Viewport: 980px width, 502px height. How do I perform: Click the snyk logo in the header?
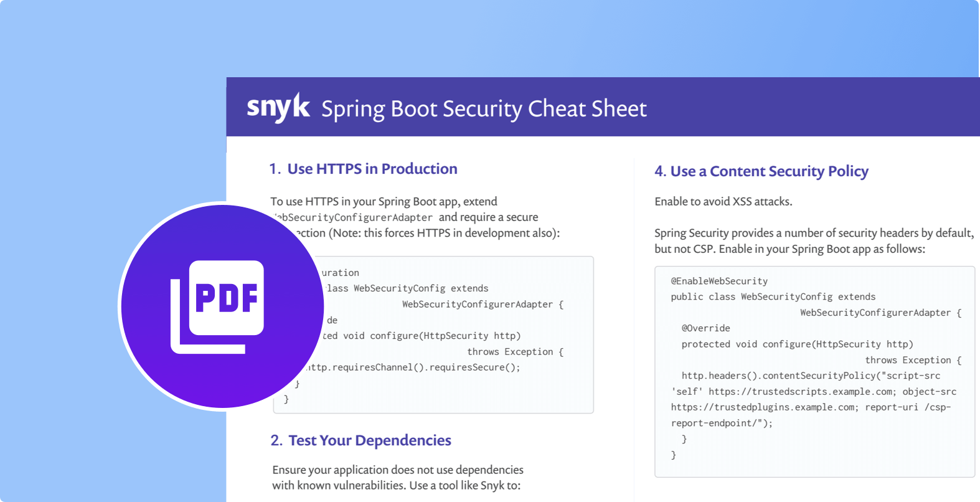[x=278, y=108]
